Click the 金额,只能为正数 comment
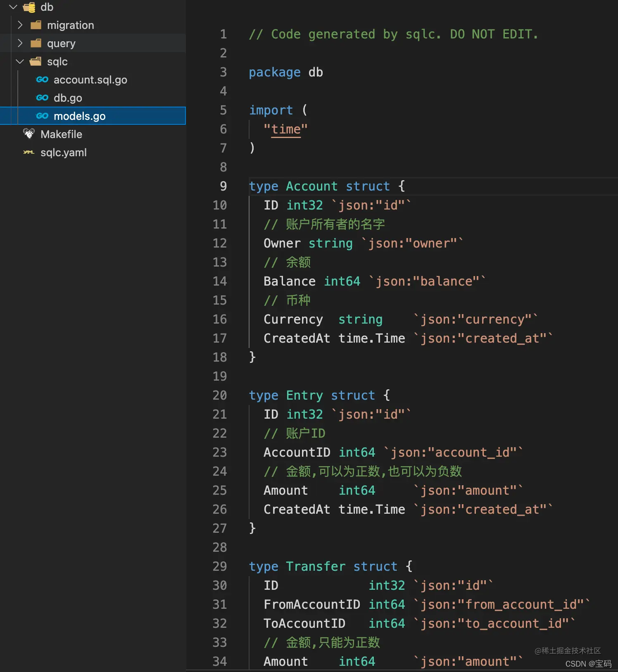Viewport: 618px width, 672px height. coord(322,643)
